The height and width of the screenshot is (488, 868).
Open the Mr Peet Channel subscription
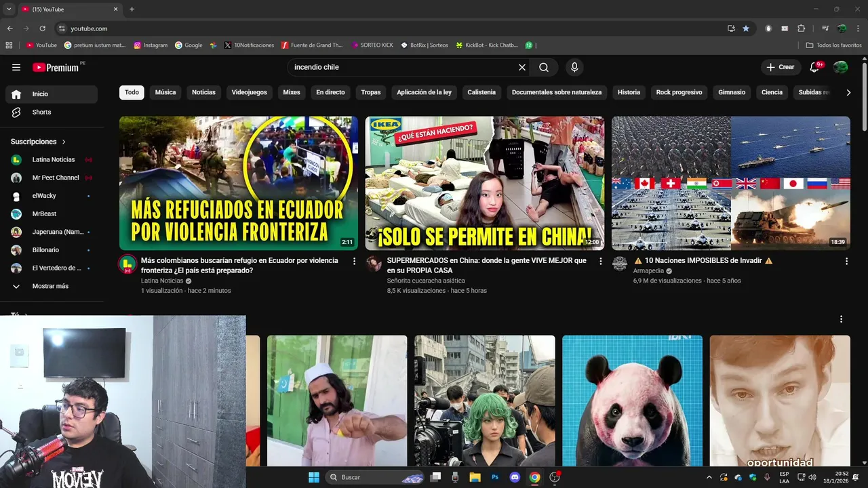[x=52, y=178]
